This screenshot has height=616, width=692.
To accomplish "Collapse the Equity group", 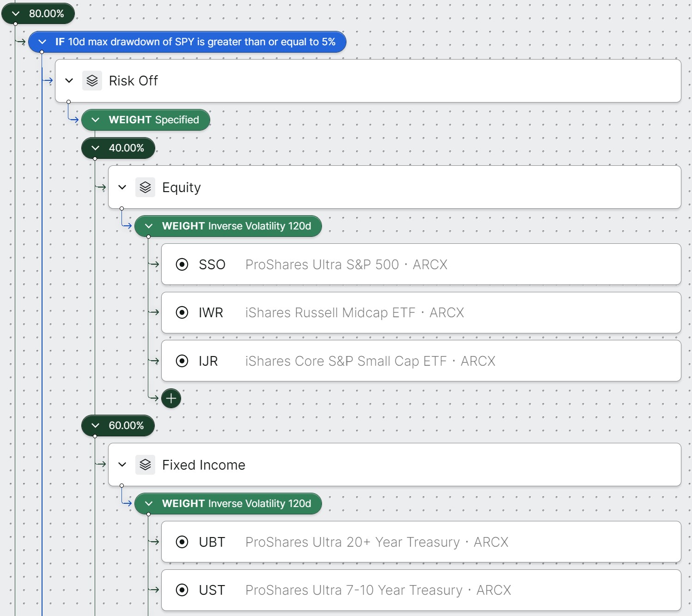I will pos(122,187).
